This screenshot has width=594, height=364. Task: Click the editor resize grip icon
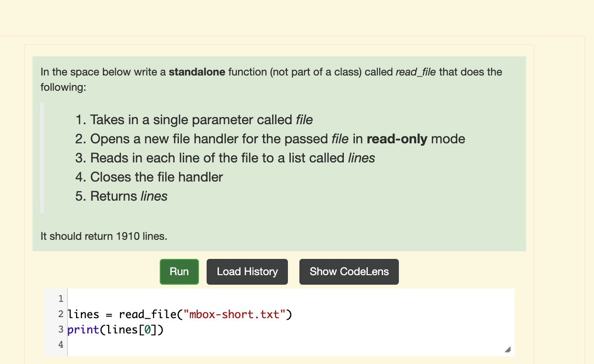tap(508, 350)
